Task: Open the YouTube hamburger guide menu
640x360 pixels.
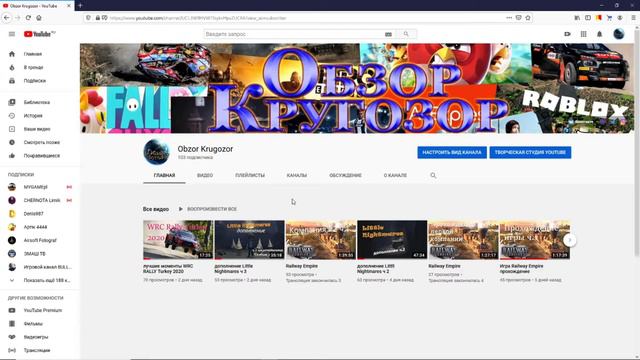Action: (12, 34)
